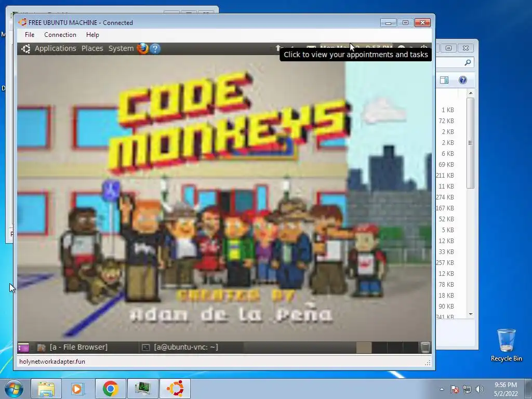Select the 33 KB file size entry

[446, 252]
